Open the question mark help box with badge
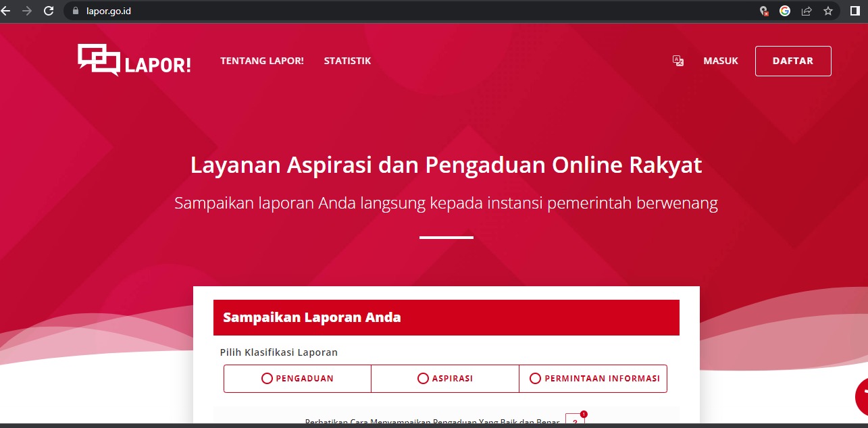This screenshot has width=868, height=428. [574, 421]
